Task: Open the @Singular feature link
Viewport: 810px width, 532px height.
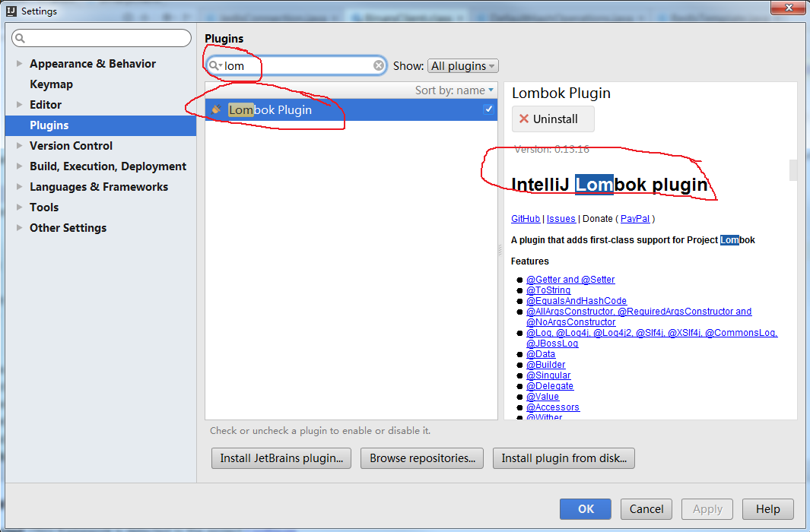Action: pos(548,375)
